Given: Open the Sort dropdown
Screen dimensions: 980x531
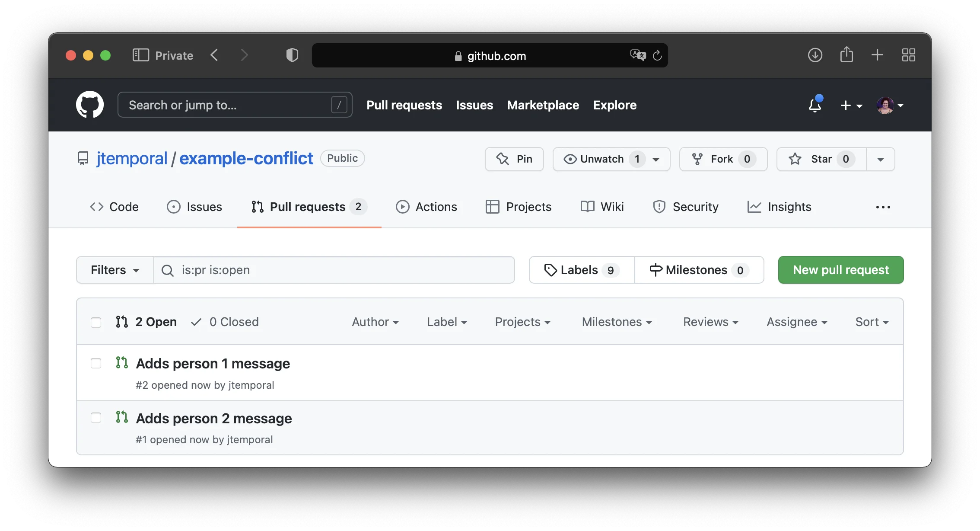Looking at the screenshot, I should 871,322.
